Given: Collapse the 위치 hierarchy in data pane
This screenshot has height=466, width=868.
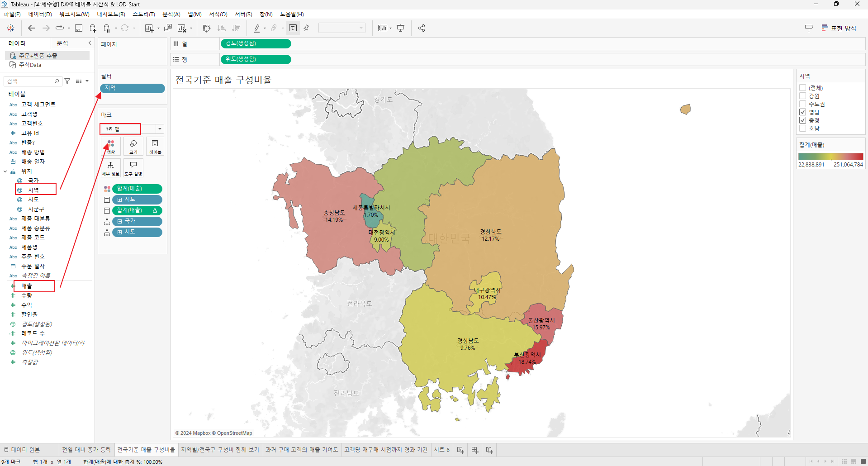Looking at the screenshot, I should pos(5,171).
